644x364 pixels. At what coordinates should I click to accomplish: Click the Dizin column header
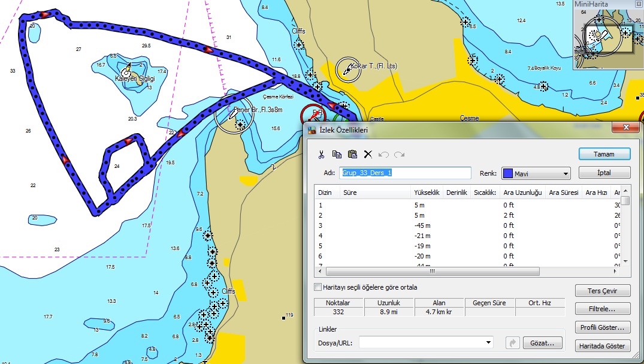(327, 192)
